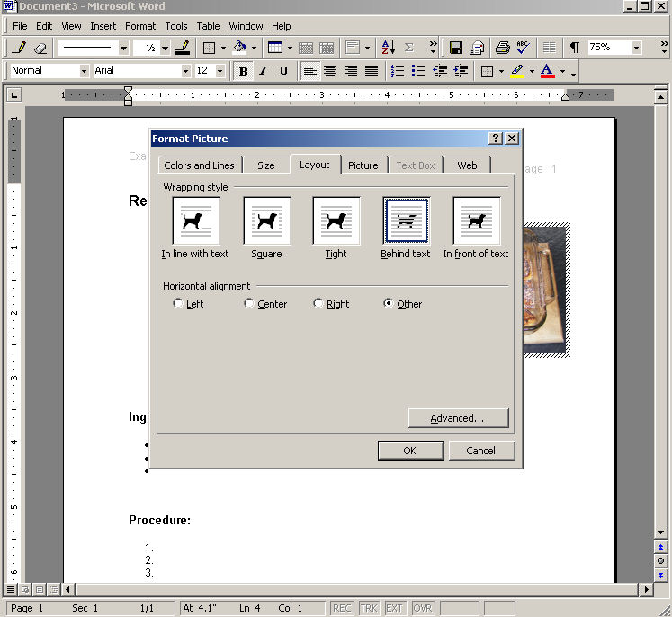
Task: Click the Sort ascending A-Z icon
Action: click(388, 48)
